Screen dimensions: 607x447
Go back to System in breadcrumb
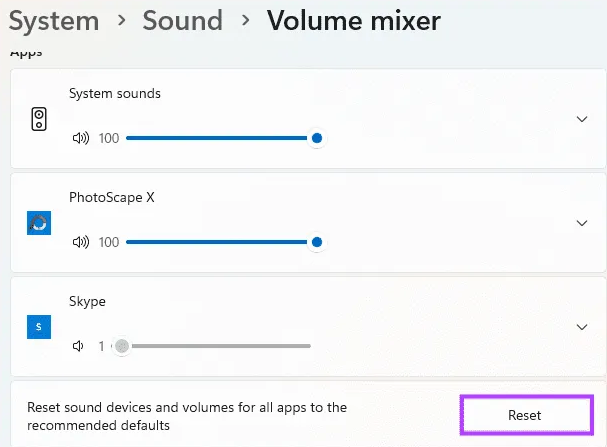click(54, 21)
